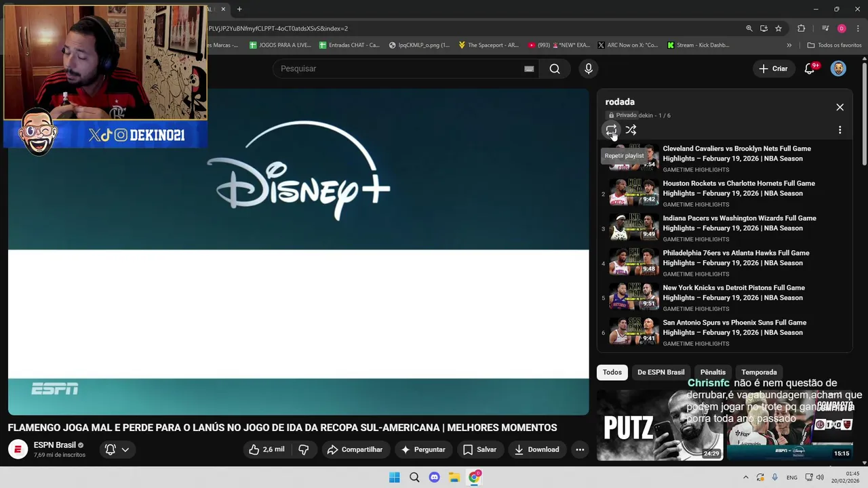Open the ESPN Brasil channel link
This screenshot has width=868, height=488.
point(55,445)
